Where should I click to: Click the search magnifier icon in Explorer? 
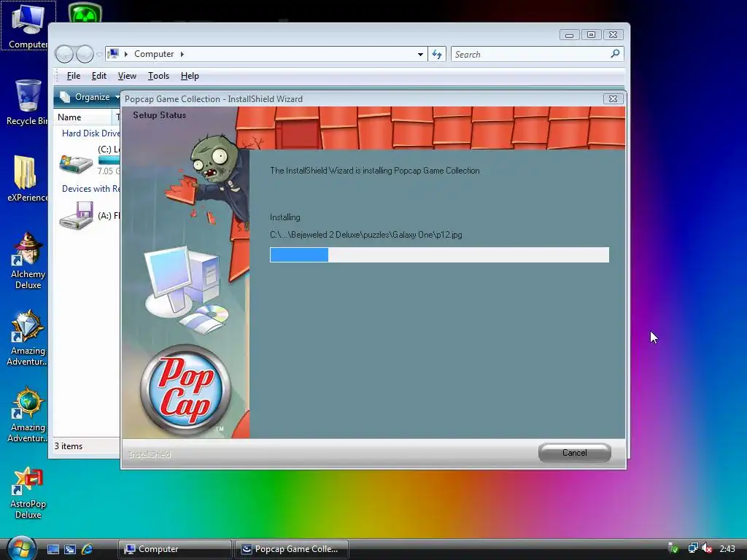(x=615, y=54)
